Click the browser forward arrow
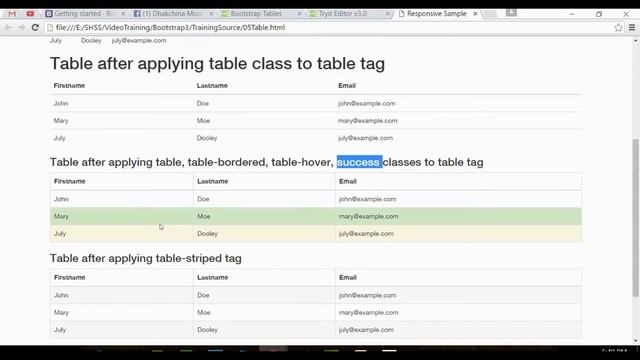The height and width of the screenshot is (360, 640). pyautogui.click(x=21, y=27)
